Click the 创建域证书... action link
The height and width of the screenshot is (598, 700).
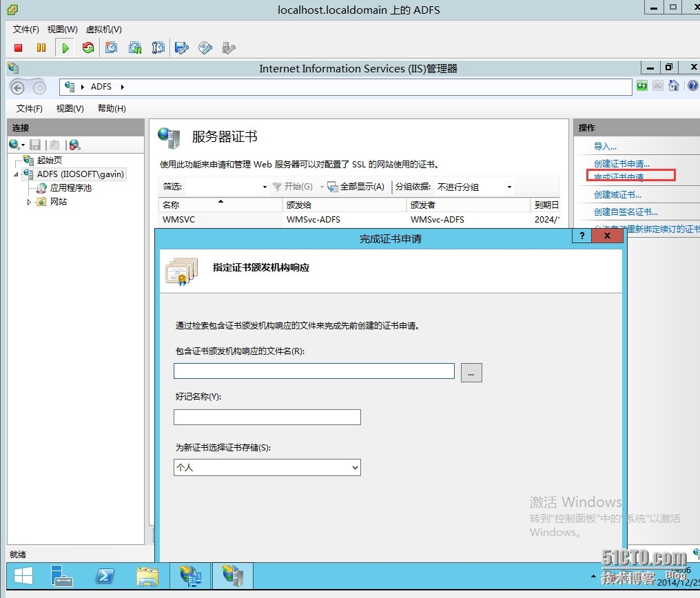617,194
